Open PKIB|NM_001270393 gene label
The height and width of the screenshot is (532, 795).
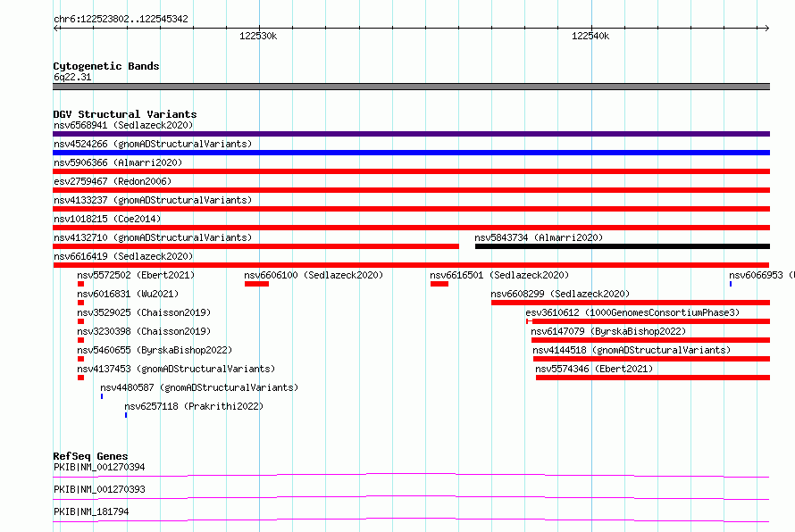pyautogui.click(x=99, y=489)
